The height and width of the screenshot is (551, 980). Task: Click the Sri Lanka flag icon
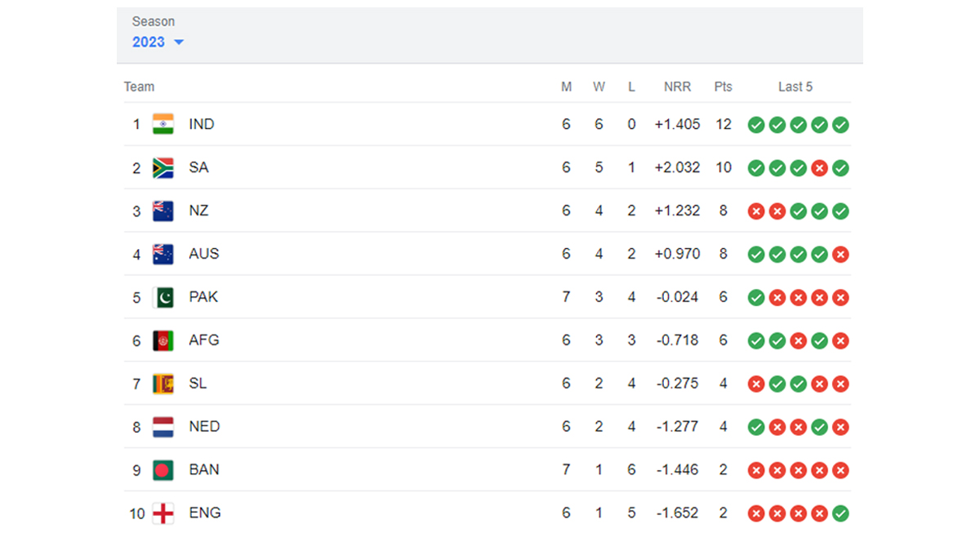click(x=163, y=384)
